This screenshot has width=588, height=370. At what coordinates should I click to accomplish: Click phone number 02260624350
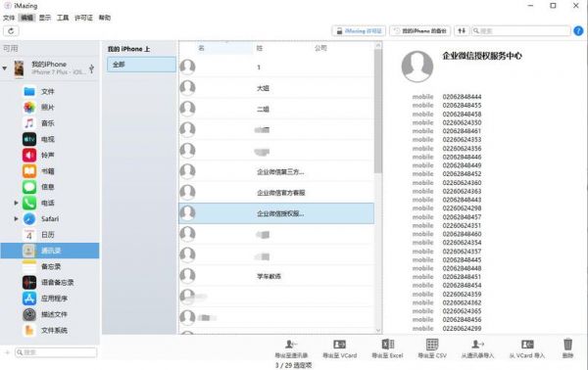[462, 122]
